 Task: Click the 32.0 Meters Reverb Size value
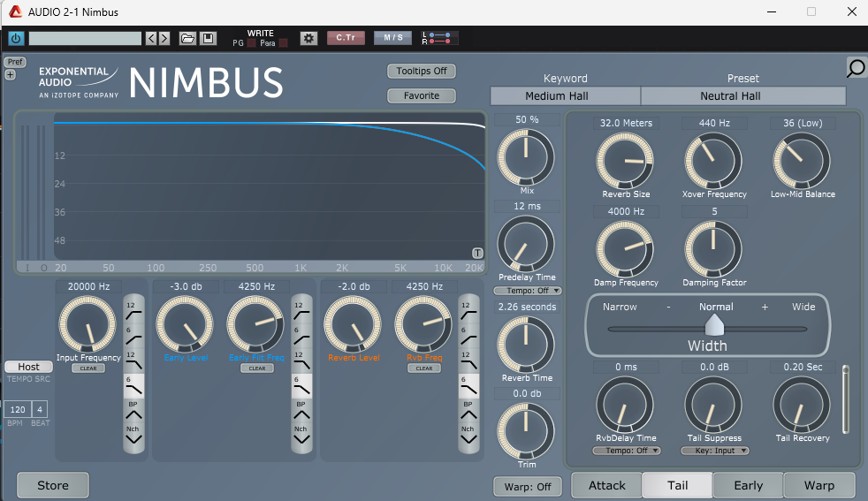pyautogui.click(x=626, y=123)
